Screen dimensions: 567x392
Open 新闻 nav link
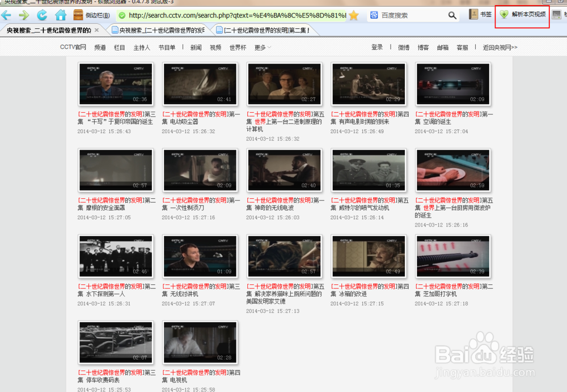pos(196,48)
